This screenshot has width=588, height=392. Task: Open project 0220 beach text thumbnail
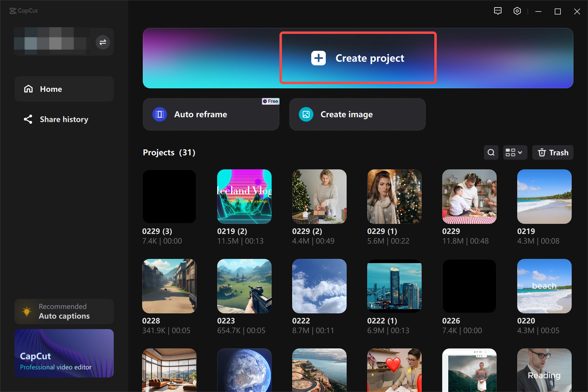(x=544, y=286)
